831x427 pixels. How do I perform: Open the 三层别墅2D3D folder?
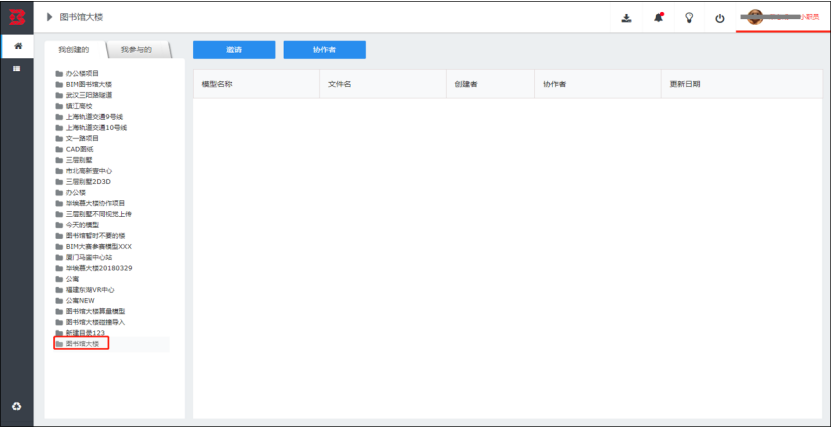[x=83, y=182]
